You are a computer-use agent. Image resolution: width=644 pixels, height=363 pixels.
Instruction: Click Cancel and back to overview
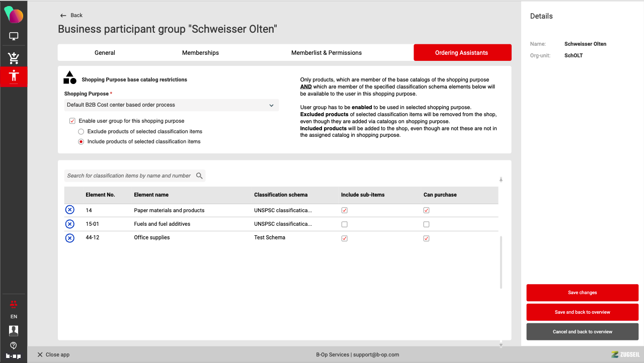click(582, 332)
